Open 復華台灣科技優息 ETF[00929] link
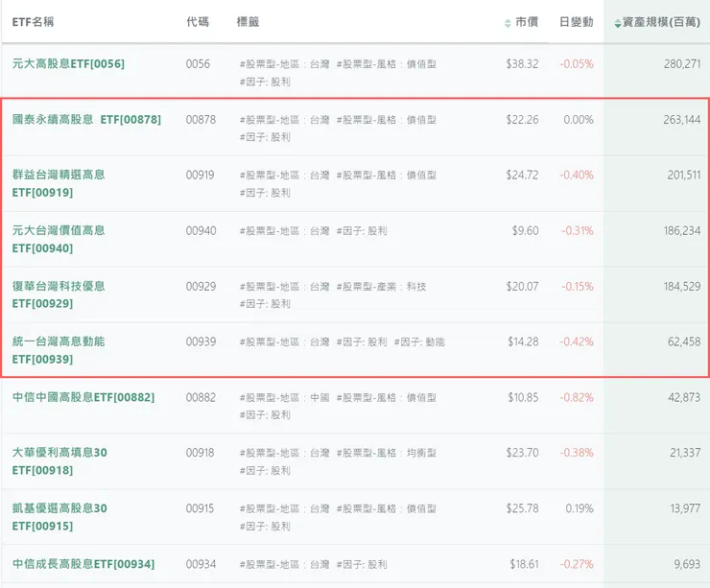This screenshot has height=588, width=710. coord(59,295)
